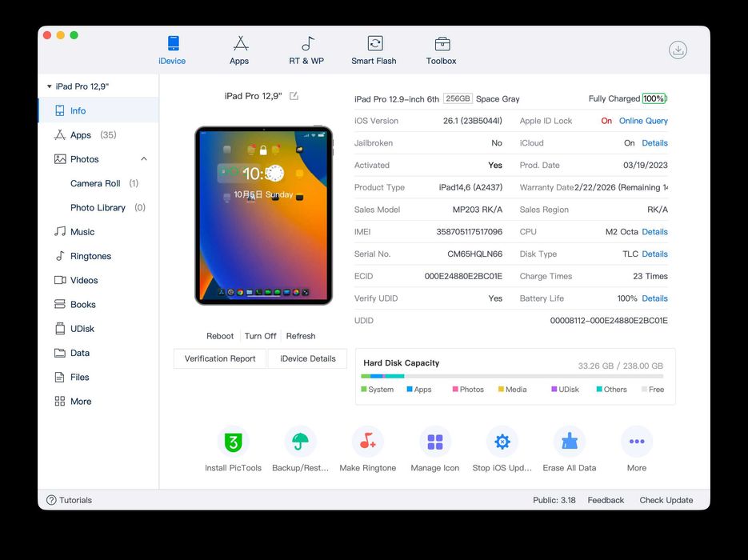Screen dimensions: 748x560
Task: Open UDisk in the sidebar
Action: point(98,329)
